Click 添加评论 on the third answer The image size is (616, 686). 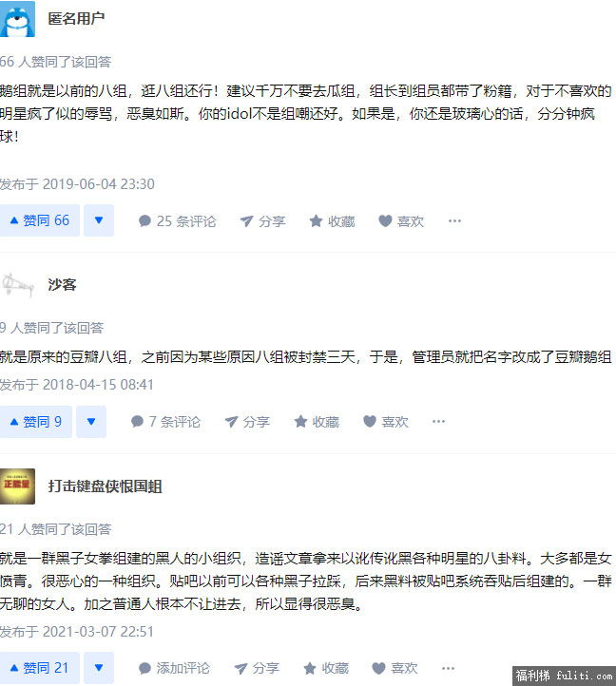tap(174, 668)
